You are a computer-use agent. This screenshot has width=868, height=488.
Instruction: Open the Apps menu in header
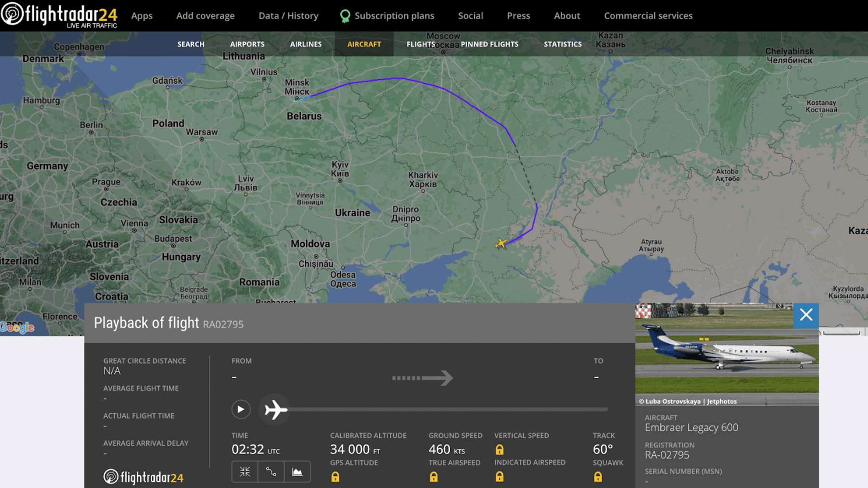coord(142,16)
